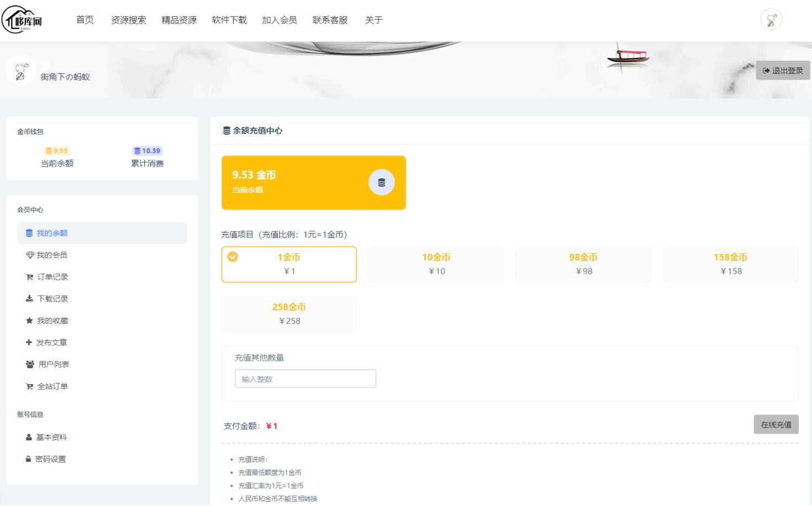Open the 软件下载 menu item
Viewport: 812px width, 506px height.
229,19
